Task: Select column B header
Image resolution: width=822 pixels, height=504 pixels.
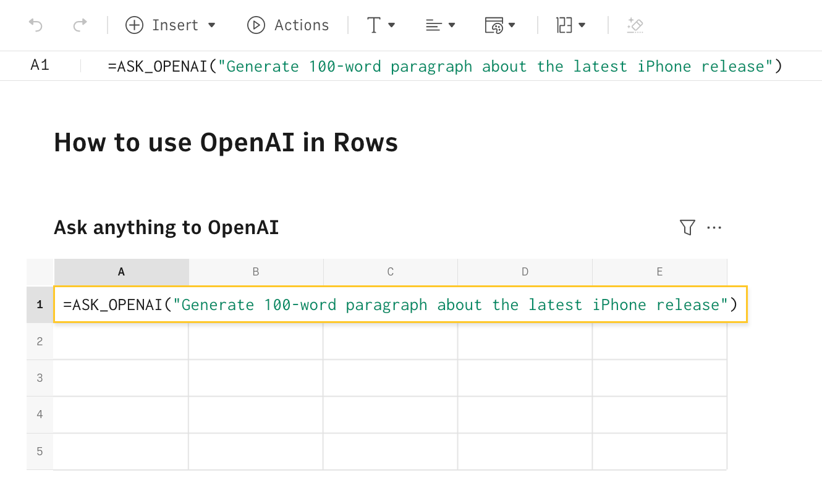Action: [256, 272]
